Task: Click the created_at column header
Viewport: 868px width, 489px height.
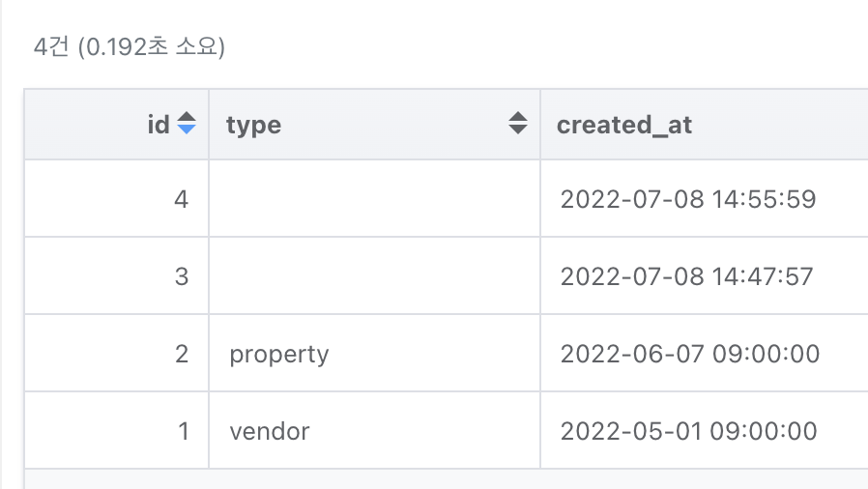Action: [704, 125]
